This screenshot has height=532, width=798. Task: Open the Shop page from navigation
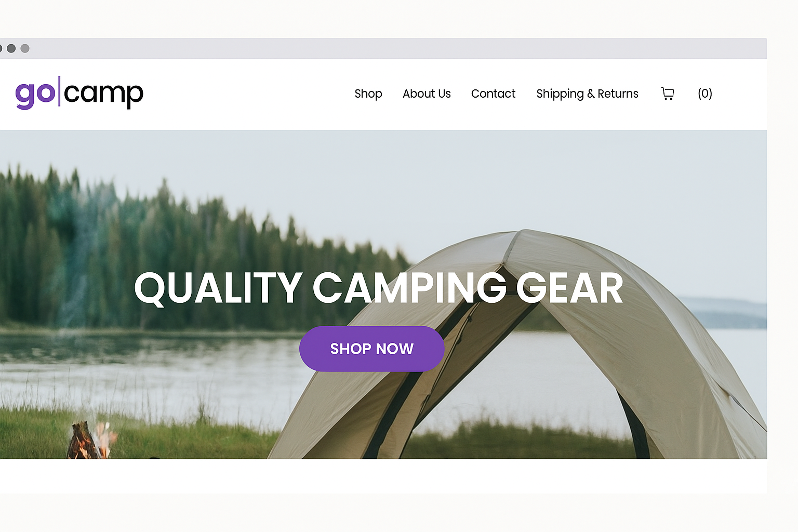(368, 94)
